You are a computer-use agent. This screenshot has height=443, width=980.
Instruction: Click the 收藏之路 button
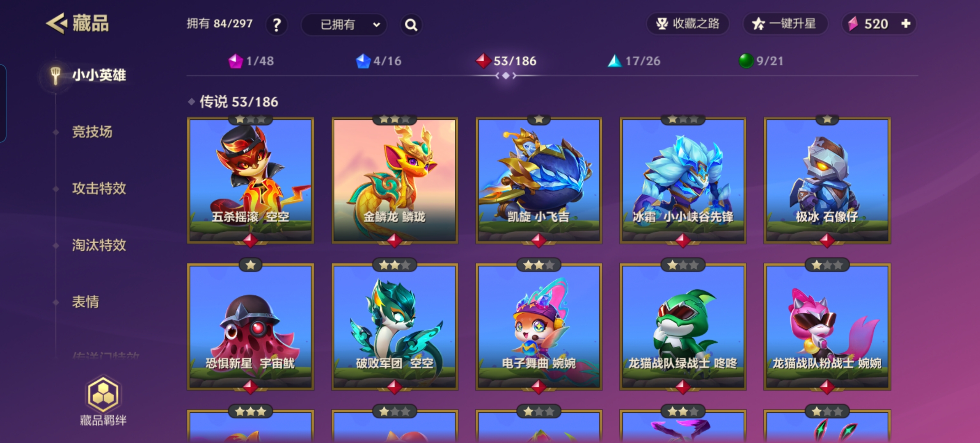click(x=688, y=23)
